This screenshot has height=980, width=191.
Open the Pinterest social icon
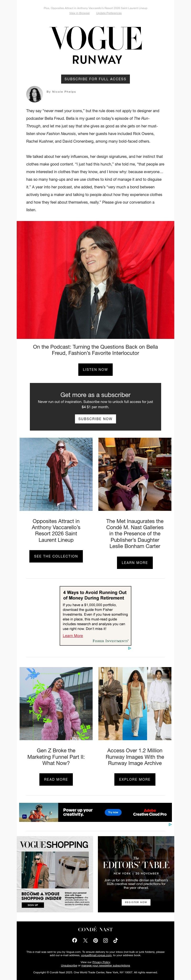(95, 940)
